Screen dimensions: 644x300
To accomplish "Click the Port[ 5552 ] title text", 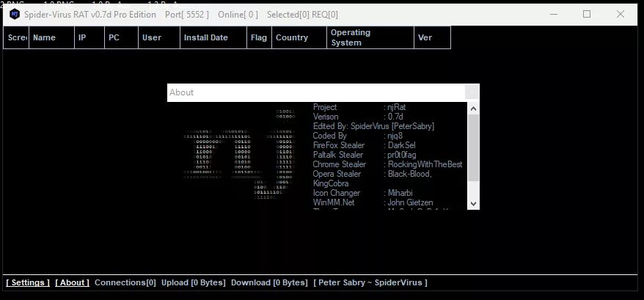I will coord(187,15).
